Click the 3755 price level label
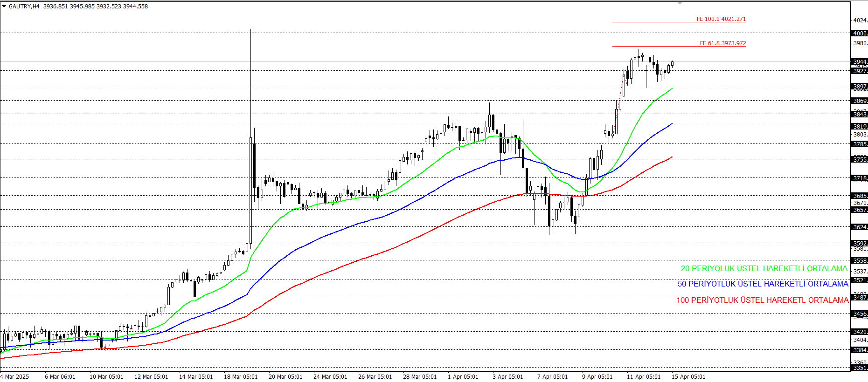The width and height of the screenshot is (868, 382). [x=860, y=159]
